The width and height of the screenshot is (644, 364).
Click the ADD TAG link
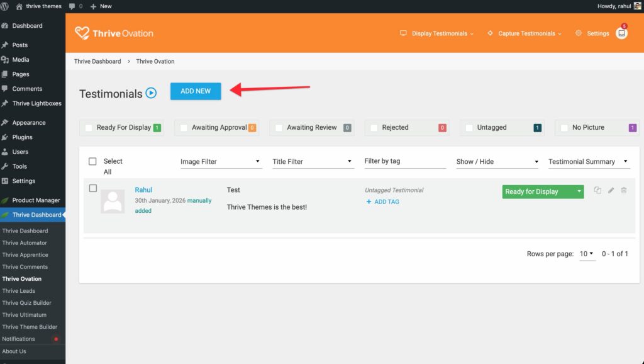(382, 202)
